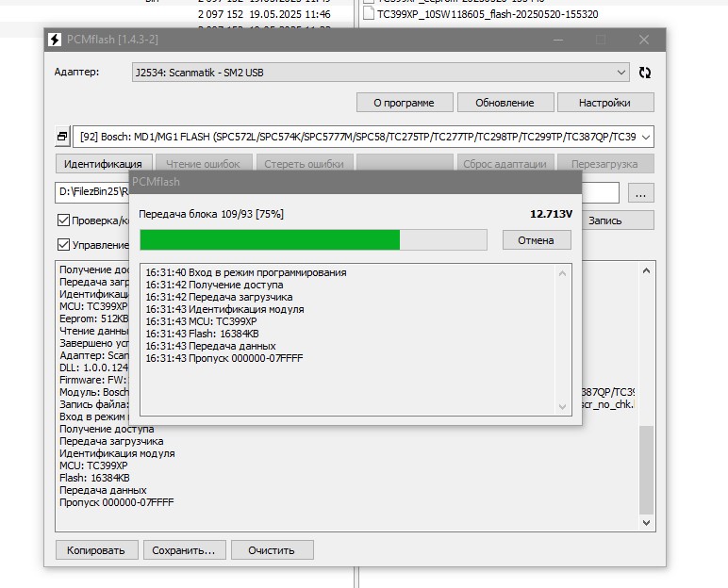728x588 pixels.
Task: Click file icon of TC399XP_10SW118605_flash file
Action: 368,13
